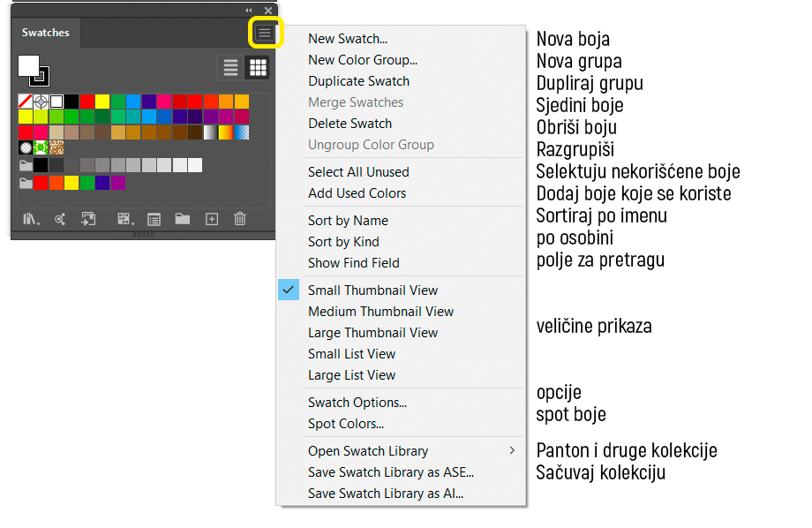Click the Sort by Name entry
This screenshot has width=812, height=528.
[348, 220]
